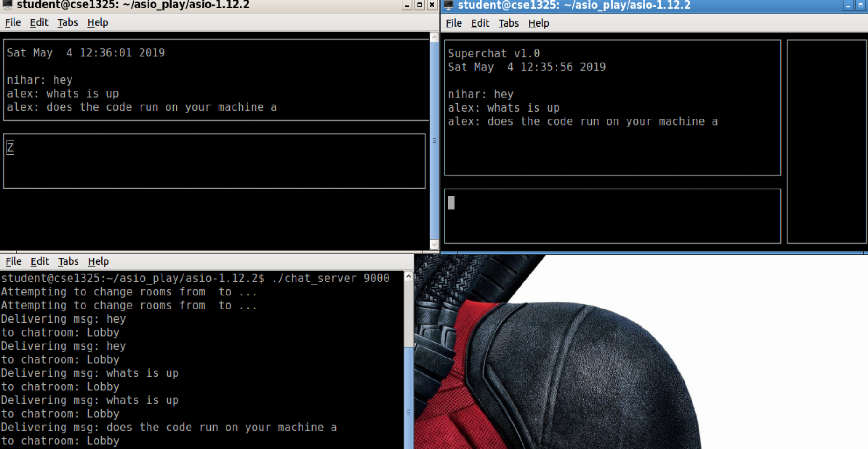Open the Help menu of Superchat window

coord(538,23)
